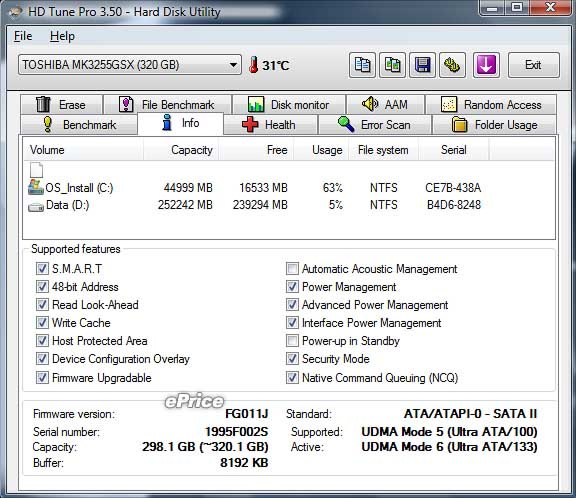
Task: Enable Power-up in Standby checkbox
Action: click(x=292, y=340)
